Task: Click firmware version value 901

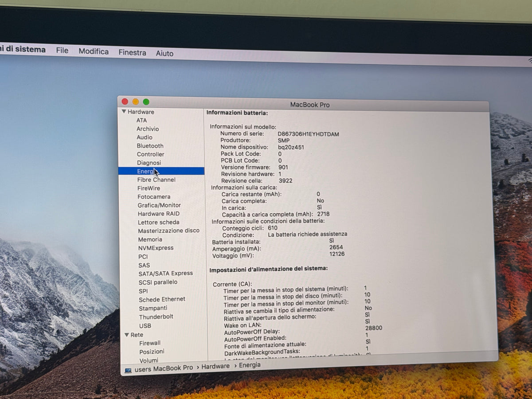Action: coord(283,167)
